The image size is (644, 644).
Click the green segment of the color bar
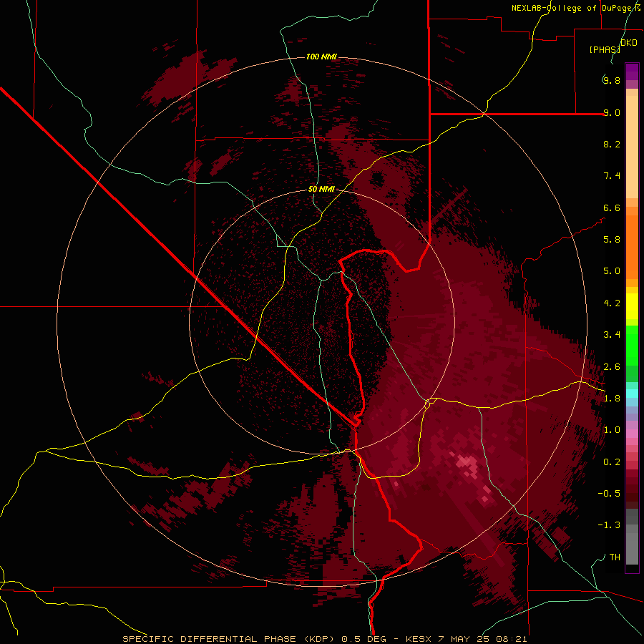(632, 346)
